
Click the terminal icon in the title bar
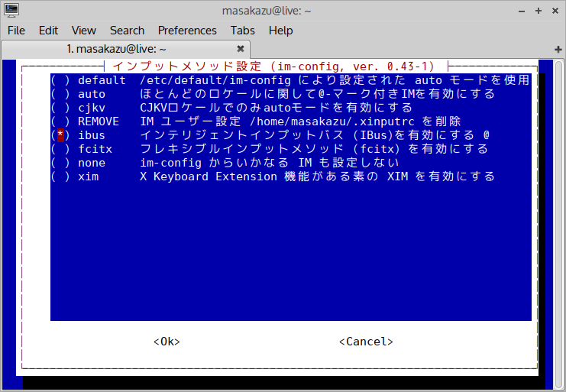click(x=11, y=11)
